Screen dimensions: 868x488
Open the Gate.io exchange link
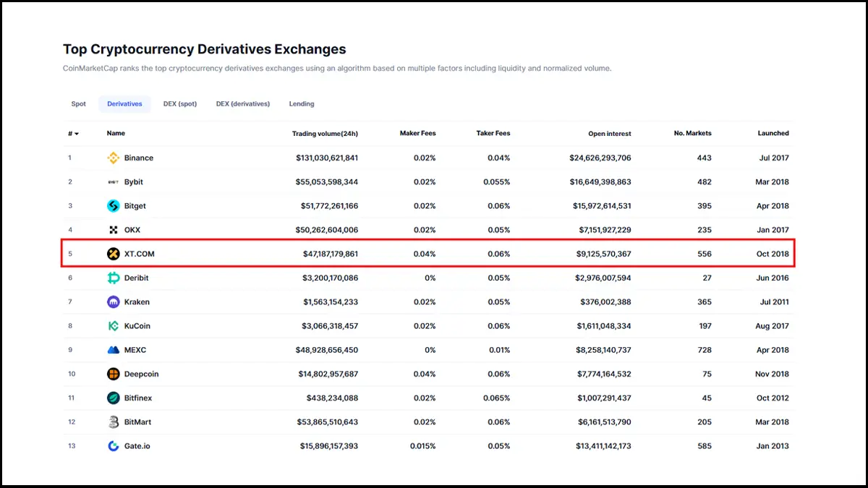[x=137, y=446]
